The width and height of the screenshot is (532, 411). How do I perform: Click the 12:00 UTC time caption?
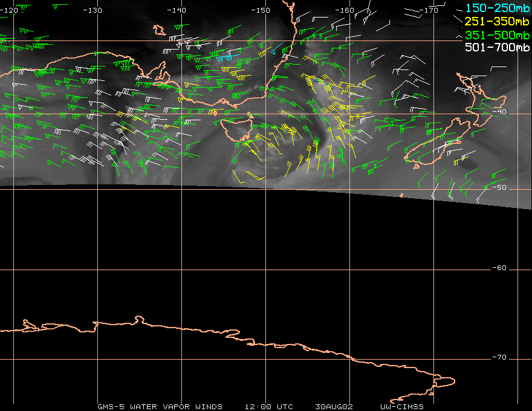pos(269,407)
